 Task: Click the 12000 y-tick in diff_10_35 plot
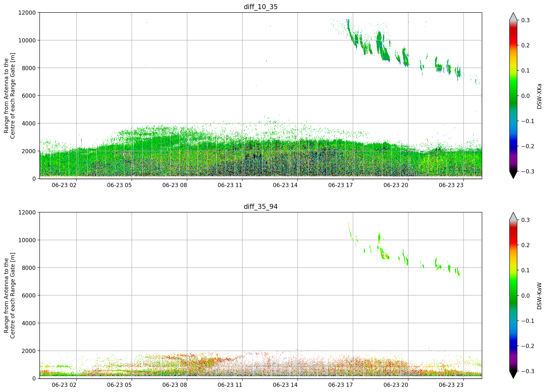(x=27, y=13)
